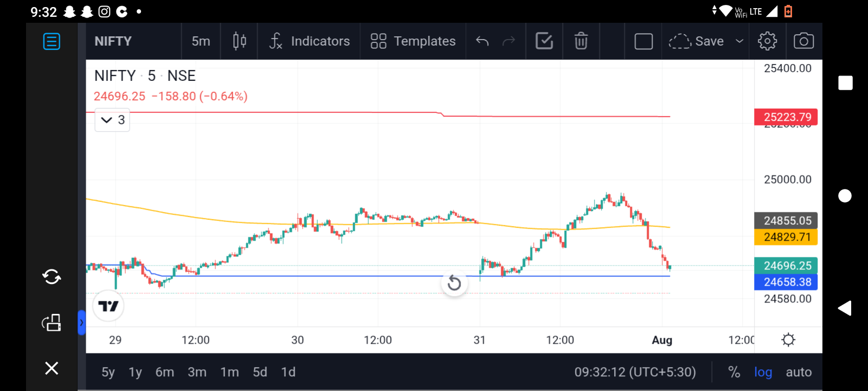Screen dimensions: 868x391
Task: Click the yellow 24829.71 price label
Action: [786, 237]
